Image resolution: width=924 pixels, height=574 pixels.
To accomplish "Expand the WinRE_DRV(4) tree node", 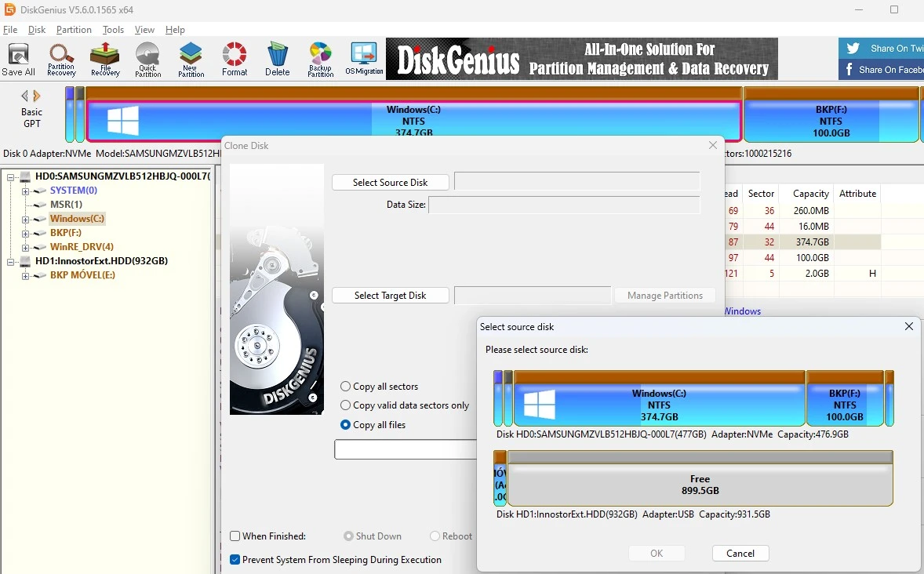I will pyautogui.click(x=25, y=248).
